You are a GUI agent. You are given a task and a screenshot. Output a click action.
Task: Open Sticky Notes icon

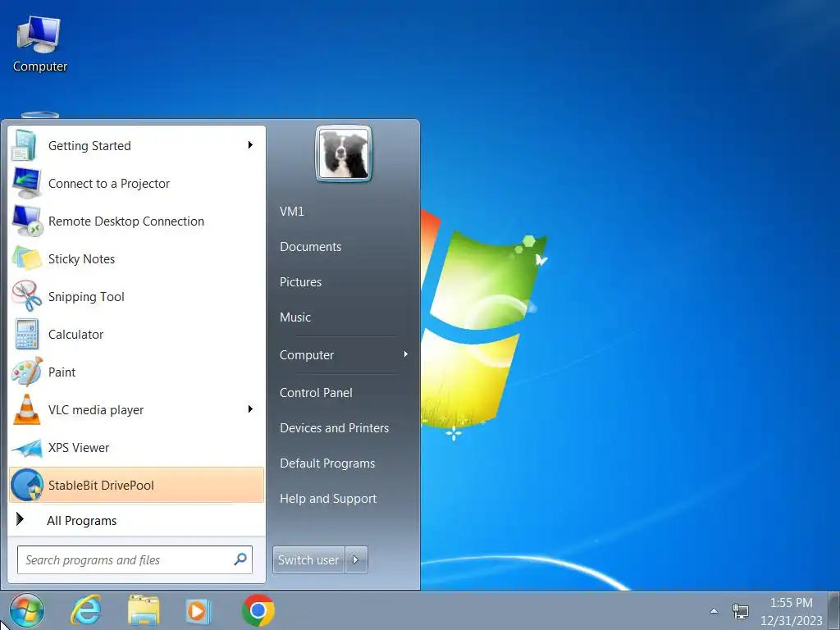[26, 258]
